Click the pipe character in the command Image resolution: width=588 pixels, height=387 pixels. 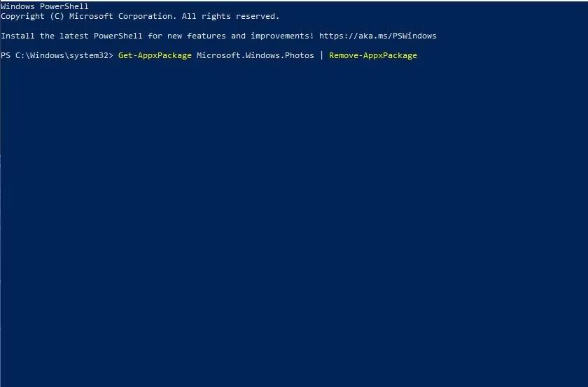[x=322, y=55]
